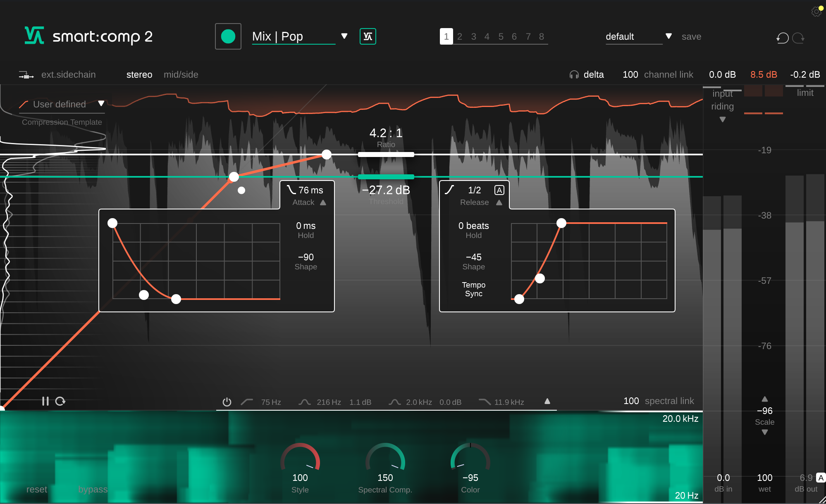Viewport: 826px width, 504px height.
Task: Expand the input riding dropdown
Action: point(723,120)
